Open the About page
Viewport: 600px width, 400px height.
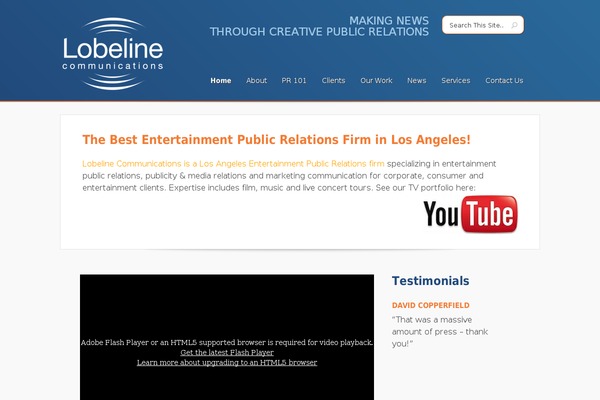[256, 80]
